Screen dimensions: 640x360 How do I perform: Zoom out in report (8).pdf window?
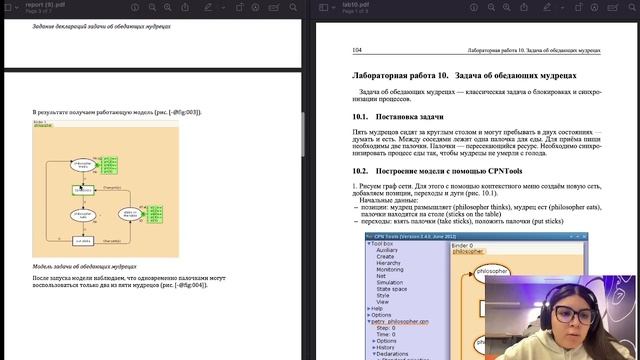tap(152, 7)
